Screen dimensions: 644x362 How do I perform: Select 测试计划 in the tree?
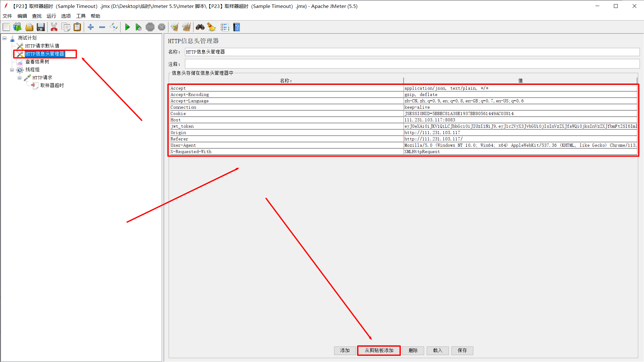point(27,38)
